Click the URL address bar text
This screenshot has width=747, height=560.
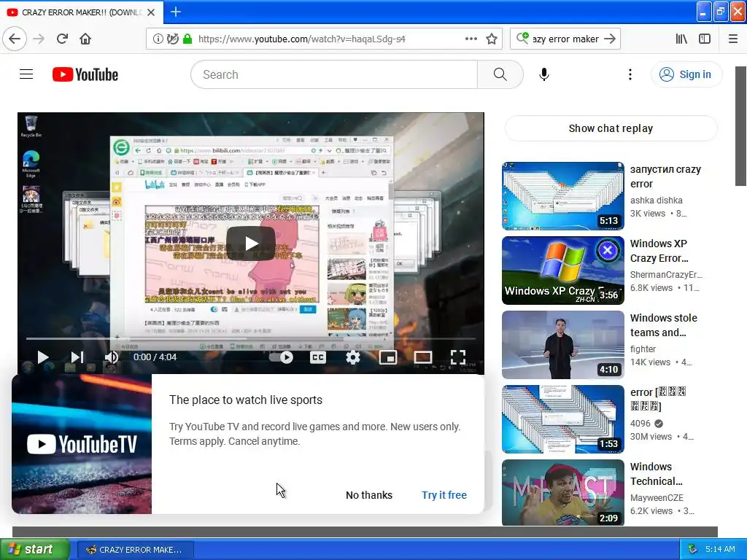[x=301, y=39]
